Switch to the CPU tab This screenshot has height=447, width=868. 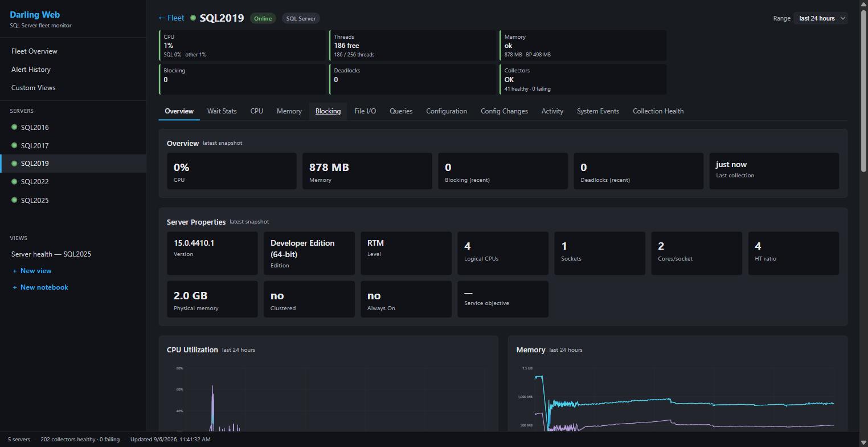click(x=257, y=111)
